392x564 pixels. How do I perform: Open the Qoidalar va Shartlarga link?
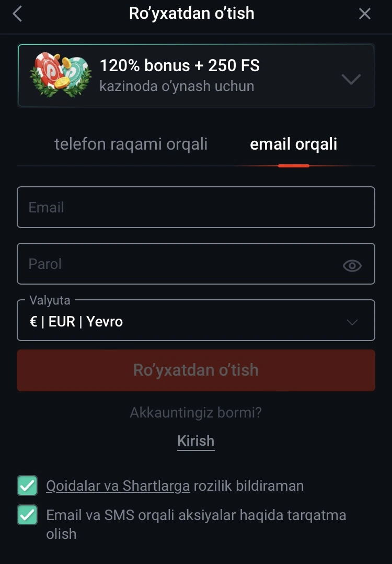click(x=118, y=486)
